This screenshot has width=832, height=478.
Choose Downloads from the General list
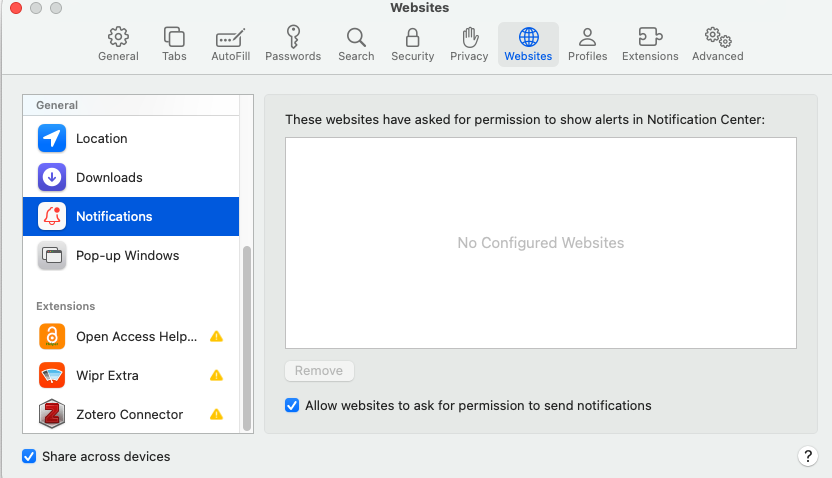tap(109, 178)
